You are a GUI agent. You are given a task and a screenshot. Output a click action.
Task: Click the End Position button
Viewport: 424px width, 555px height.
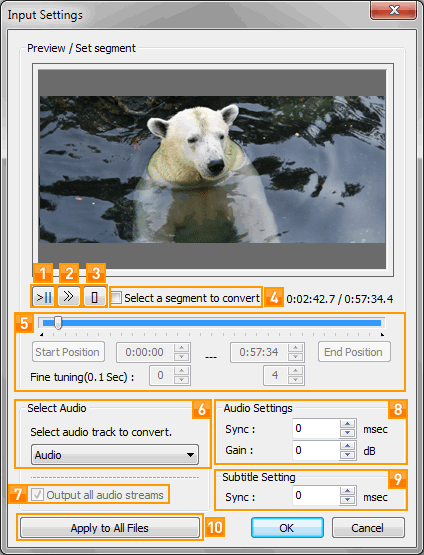click(354, 352)
